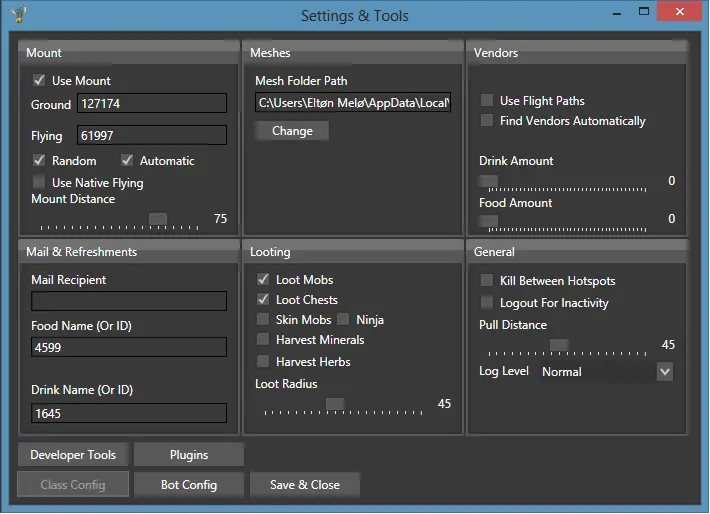The width and height of the screenshot is (710, 514).
Task: Open the Log Level dropdown
Action: pos(664,372)
